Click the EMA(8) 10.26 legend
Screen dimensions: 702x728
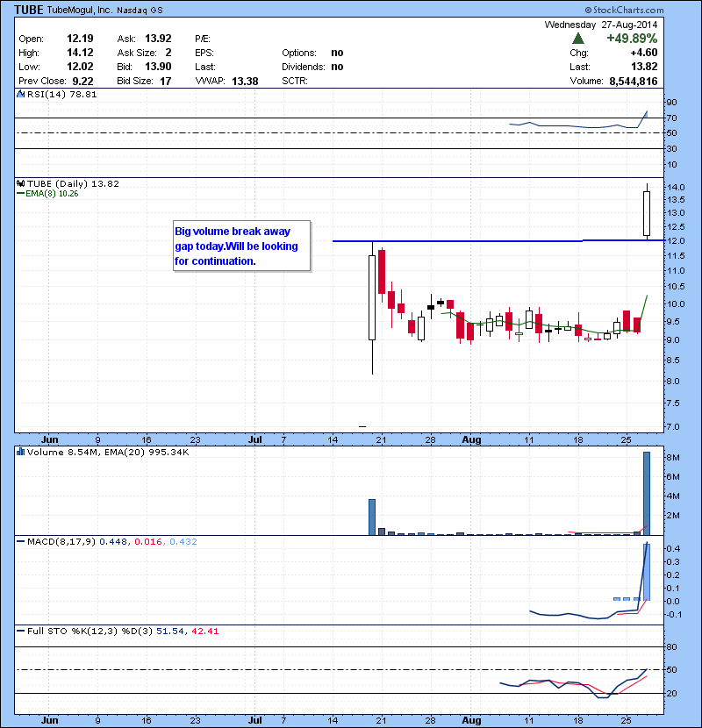pyautogui.click(x=47, y=194)
